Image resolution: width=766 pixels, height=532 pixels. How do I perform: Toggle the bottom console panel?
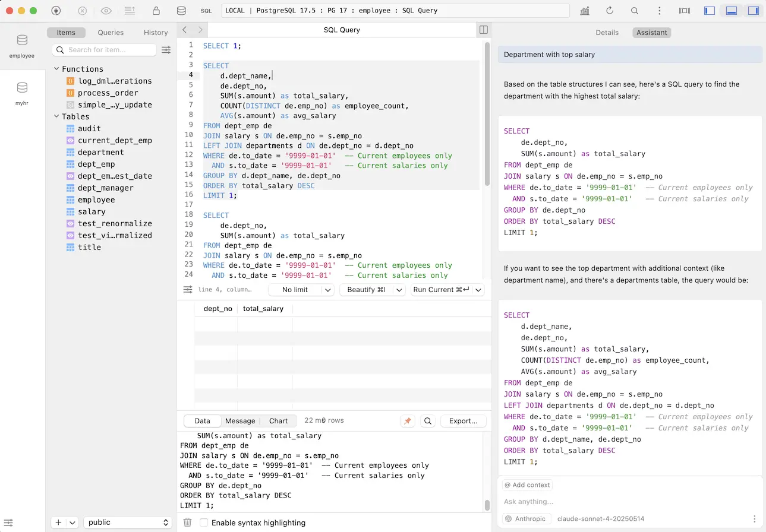pyautogui.click(x=732, y=11)
